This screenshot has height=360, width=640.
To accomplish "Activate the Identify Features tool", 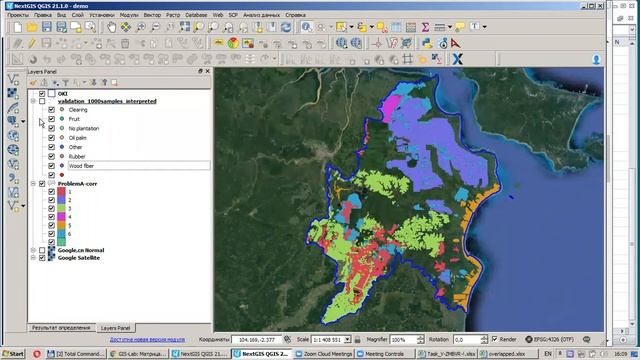I will tap(307, 27).
